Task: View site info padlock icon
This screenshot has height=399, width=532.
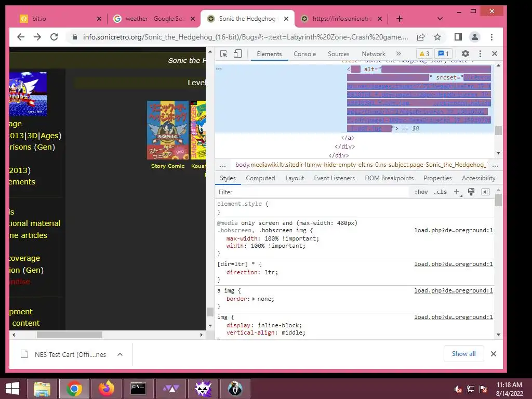Action: tap(75, 37)
